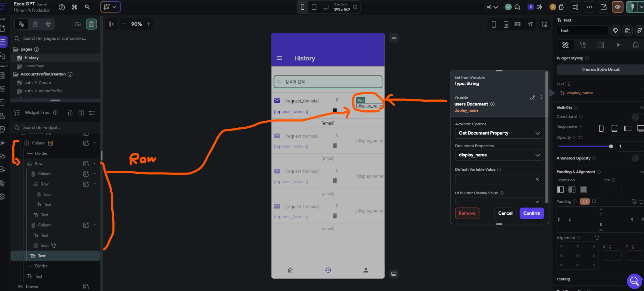Image resolution: width=644 pixels, height=291 pixels.
Task: Click the canvas settings bounding-box gear icon
Action: [544, 24]
